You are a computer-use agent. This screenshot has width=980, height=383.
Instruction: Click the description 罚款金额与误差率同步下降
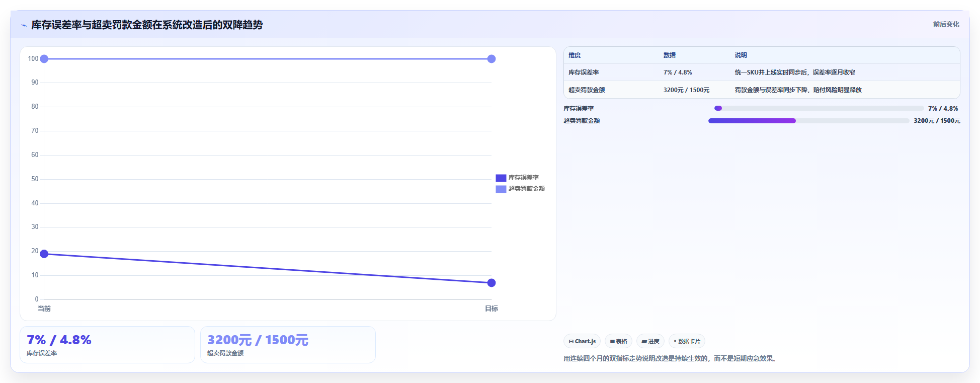pyautogui.click(x=798, y=90)
